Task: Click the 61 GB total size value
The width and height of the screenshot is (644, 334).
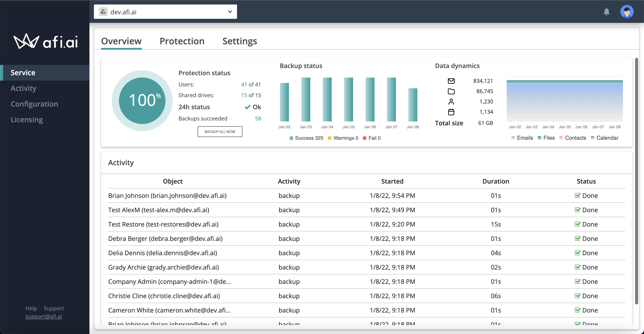Action: coord(485,123)
